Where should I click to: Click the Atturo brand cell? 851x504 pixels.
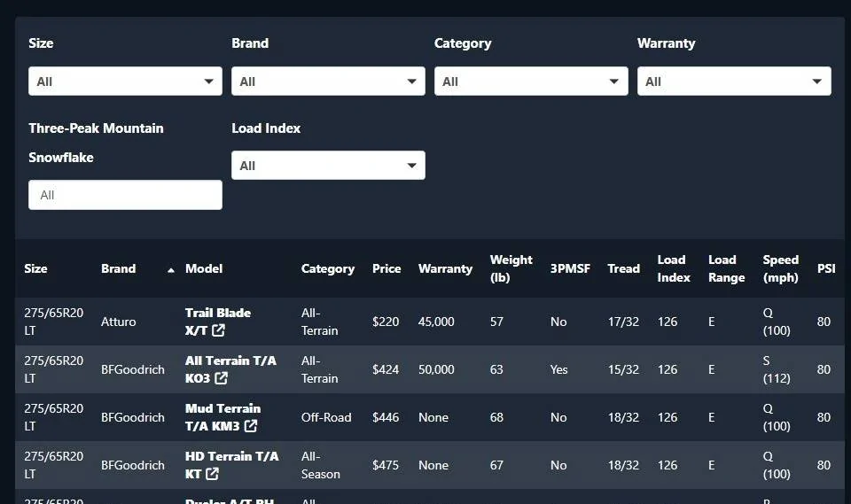pyautogui.click(x=118, y=322)
